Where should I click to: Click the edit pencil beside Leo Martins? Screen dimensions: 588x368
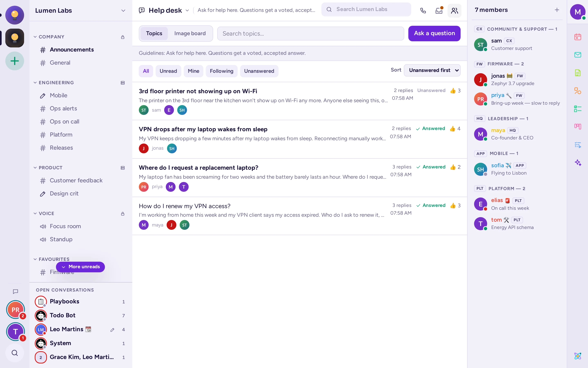coord(112,330)
